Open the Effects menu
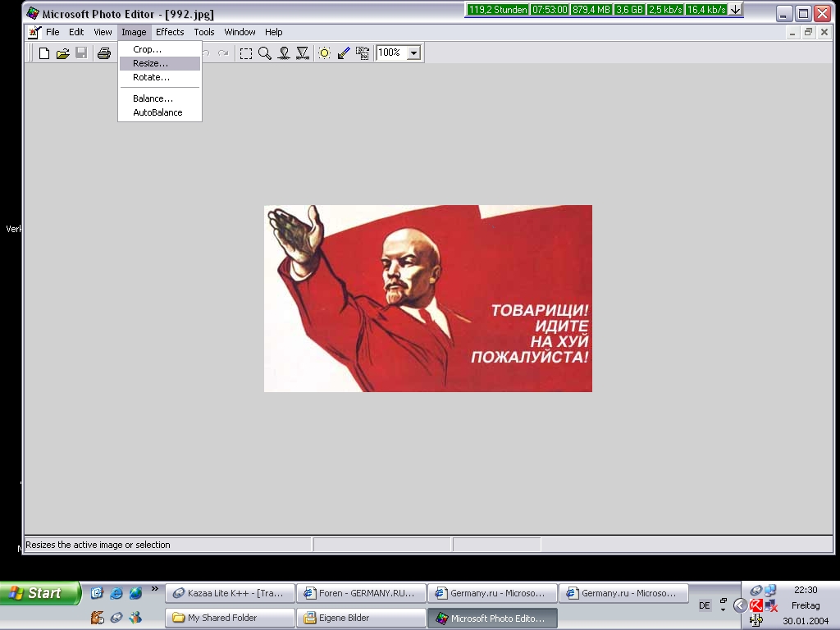This screenshot has width=840, height=630. [170, 32]
